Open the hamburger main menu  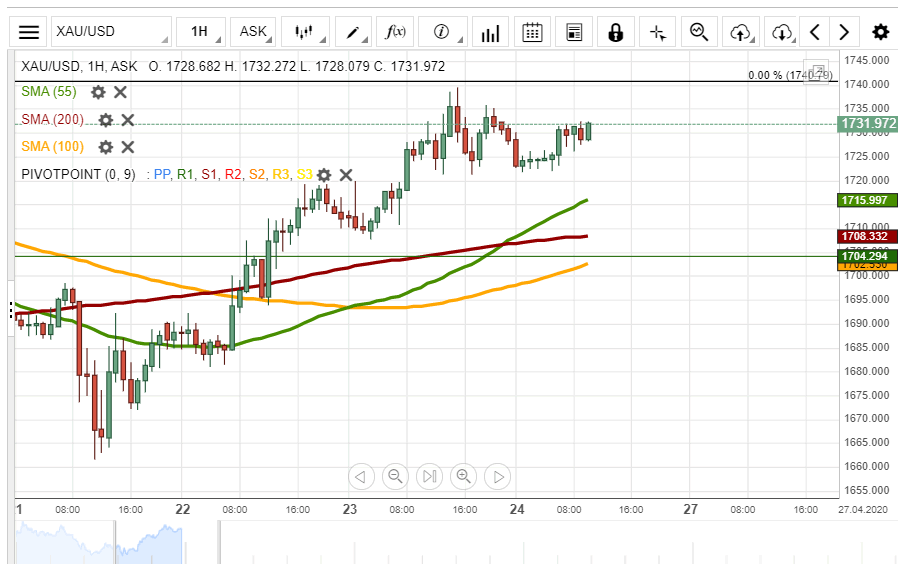click(x=28, y=32)
